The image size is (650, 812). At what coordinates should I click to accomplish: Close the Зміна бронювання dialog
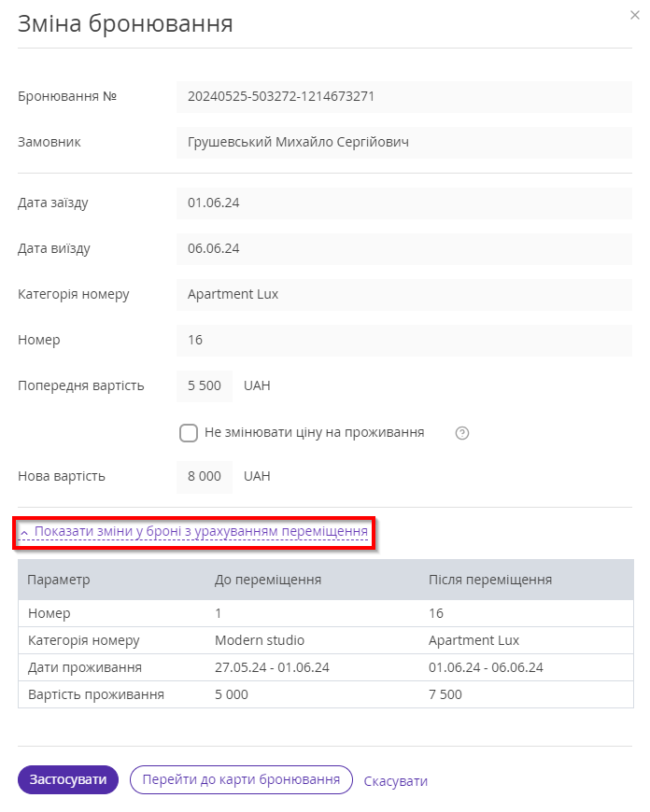point(634,15)
